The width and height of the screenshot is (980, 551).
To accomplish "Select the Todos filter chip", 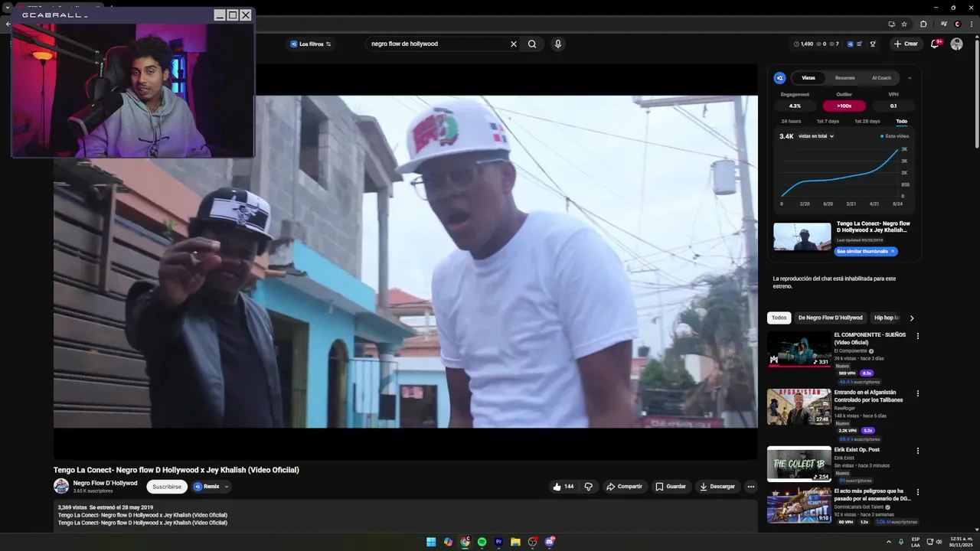I will coord(779,318).
